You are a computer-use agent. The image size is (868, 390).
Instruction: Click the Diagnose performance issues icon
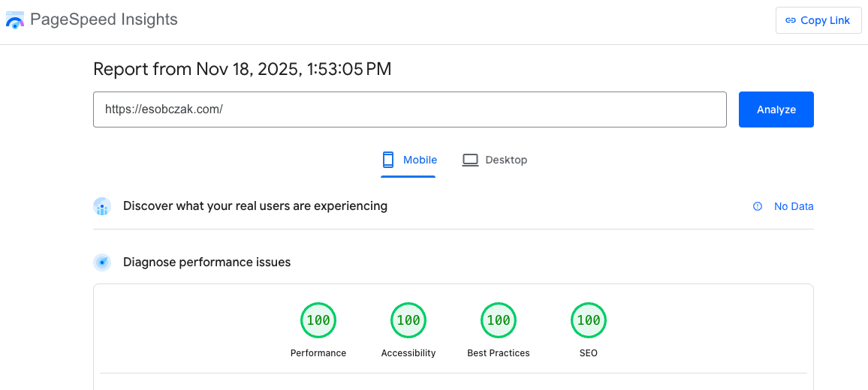[102, 262]
